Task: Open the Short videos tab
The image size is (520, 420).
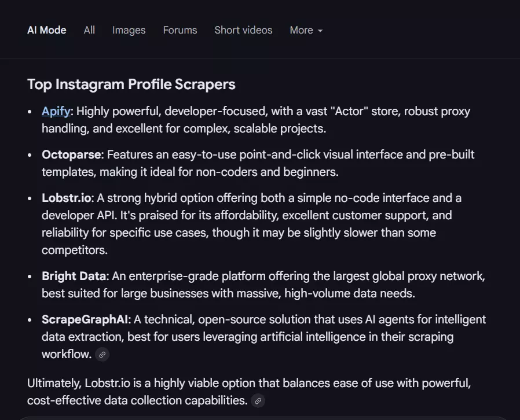Action: 243,30
